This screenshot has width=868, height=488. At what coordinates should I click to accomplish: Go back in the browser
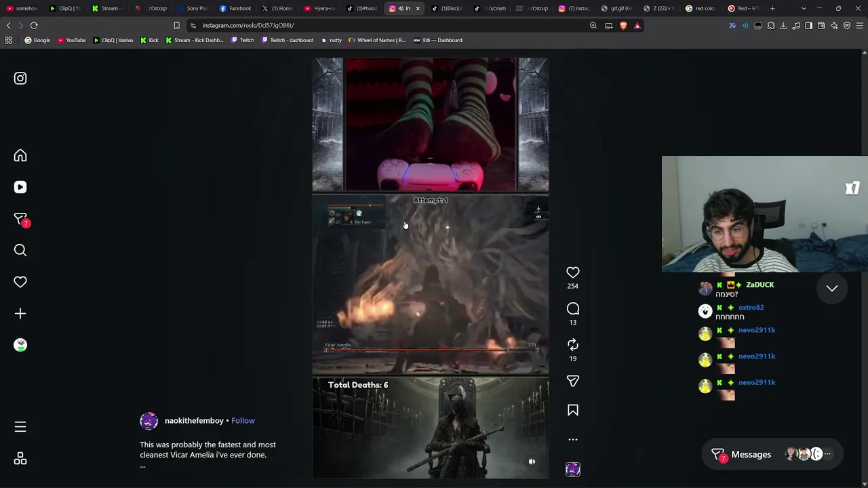point(9,26)
